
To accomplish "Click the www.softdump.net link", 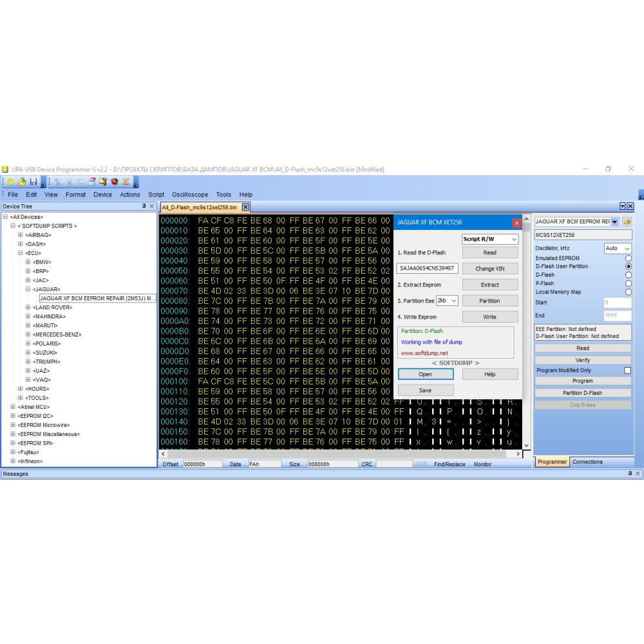I will [x=424, y=353].
